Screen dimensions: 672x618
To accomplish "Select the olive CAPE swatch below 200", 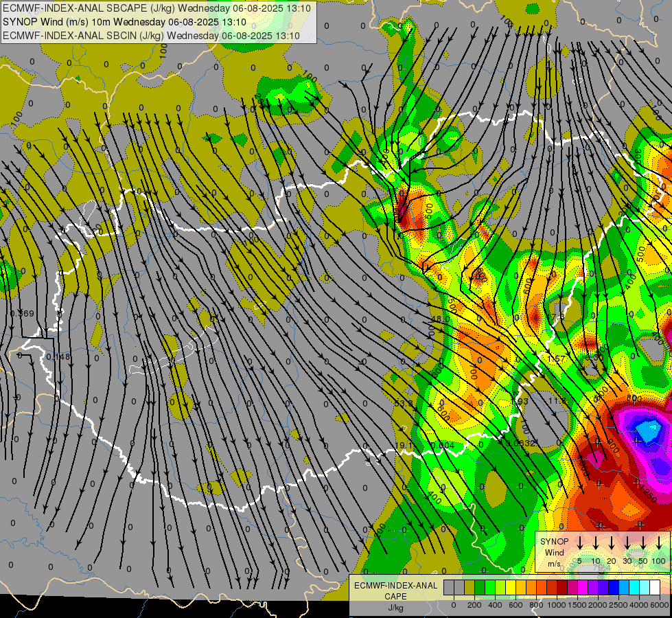I will 470,588.
